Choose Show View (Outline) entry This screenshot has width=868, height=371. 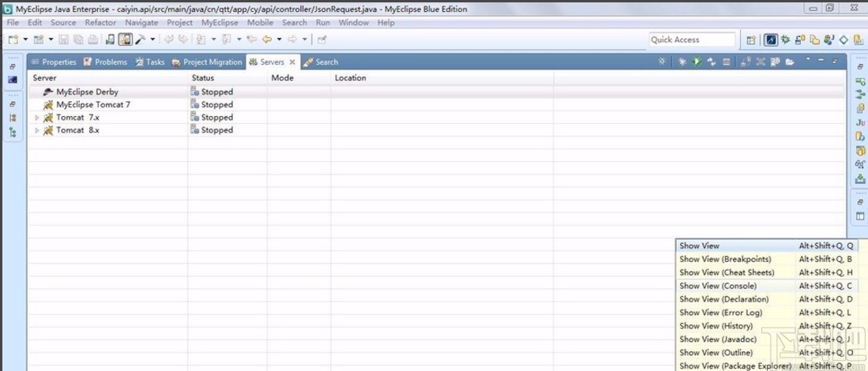click(x=766, y=352)
